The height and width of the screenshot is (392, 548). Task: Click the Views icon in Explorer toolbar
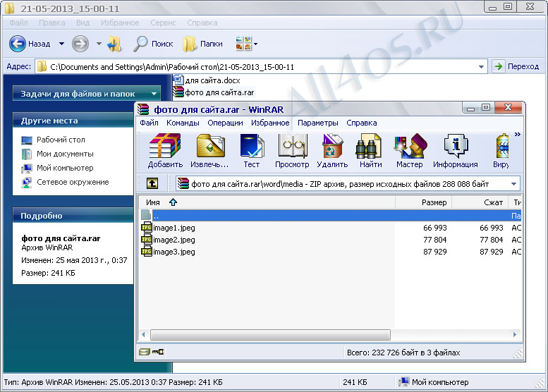pos(243,44)
